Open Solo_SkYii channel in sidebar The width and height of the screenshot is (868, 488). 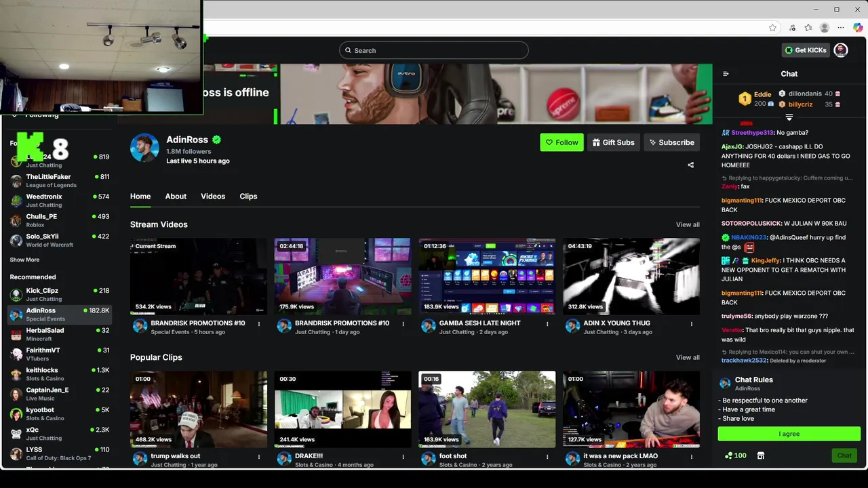(60, 240)
